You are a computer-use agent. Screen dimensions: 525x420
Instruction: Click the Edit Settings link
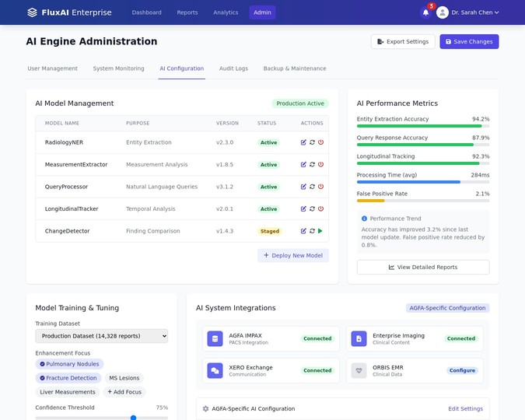pyautogui.click(x=465, y=408)
